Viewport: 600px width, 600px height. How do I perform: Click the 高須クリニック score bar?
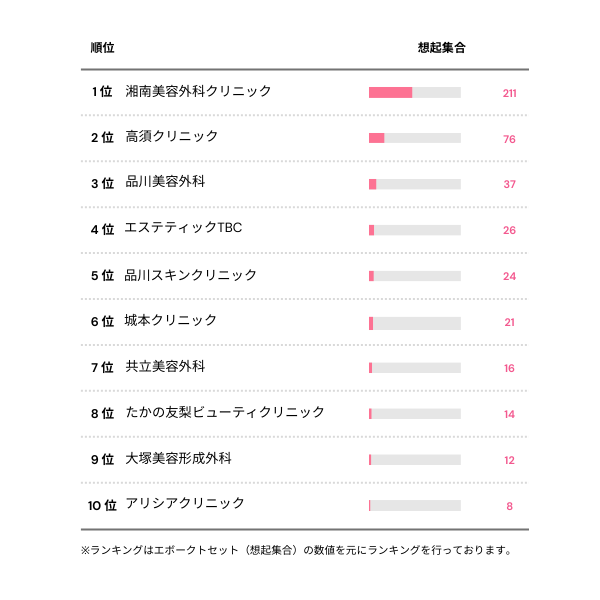click(x=415, y=138)
